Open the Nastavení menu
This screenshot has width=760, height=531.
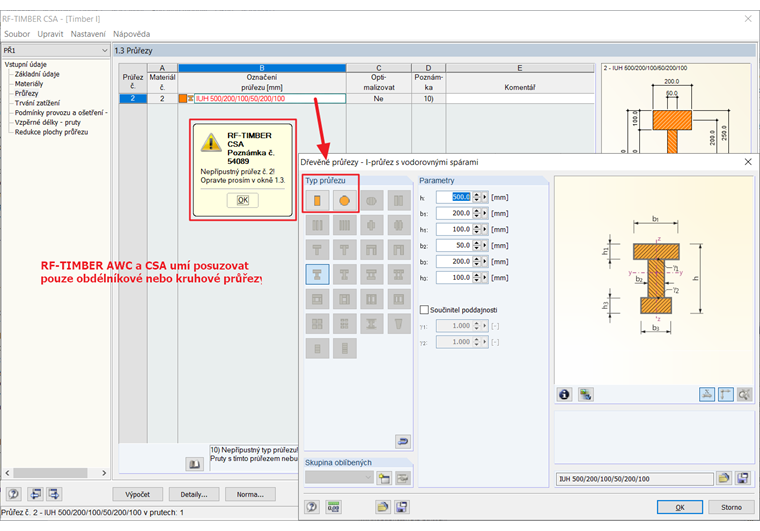tap(88, 34)
